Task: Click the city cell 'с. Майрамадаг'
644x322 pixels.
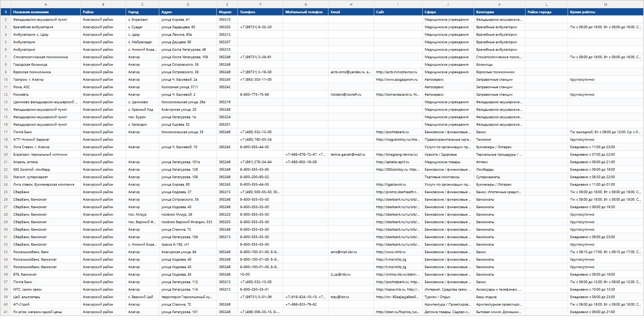Action: pos(142,42)
